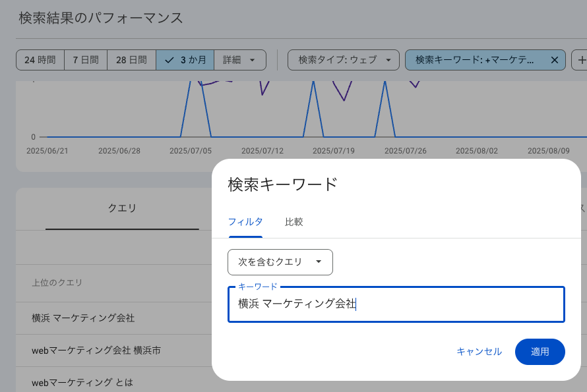Click キャンセル to dismiss the dialog
The height and width of the screenshot is (392, 587).
pyautogui.click(x=479, y=352)
